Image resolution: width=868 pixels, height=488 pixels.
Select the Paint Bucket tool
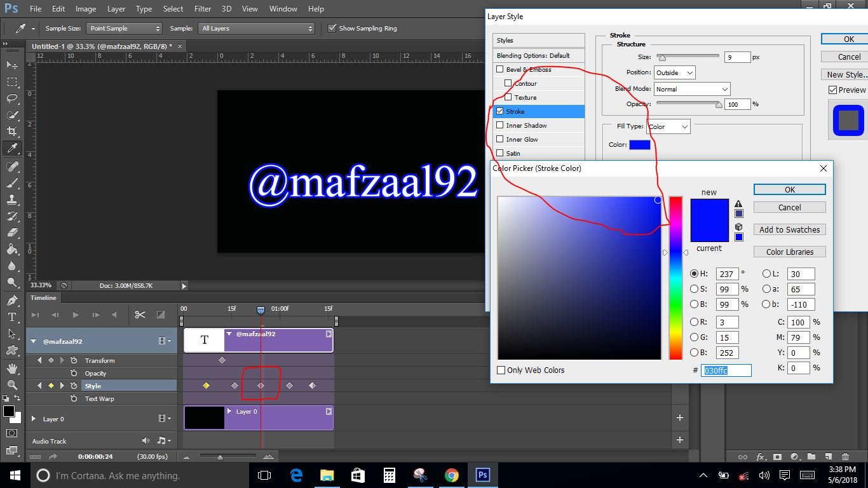click(x=12, y=249)
